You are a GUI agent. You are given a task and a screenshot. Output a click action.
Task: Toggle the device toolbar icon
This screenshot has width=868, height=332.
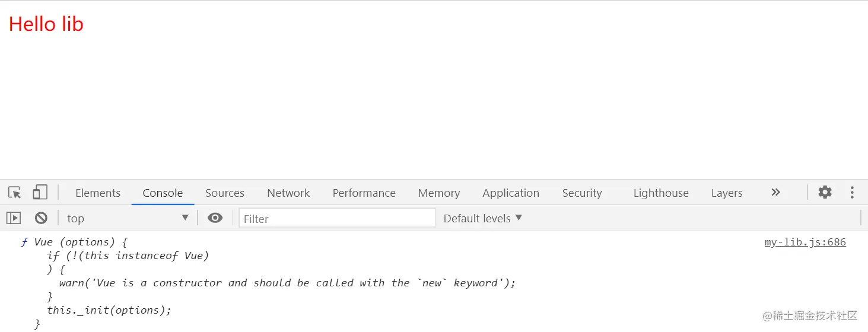(40, 193)
